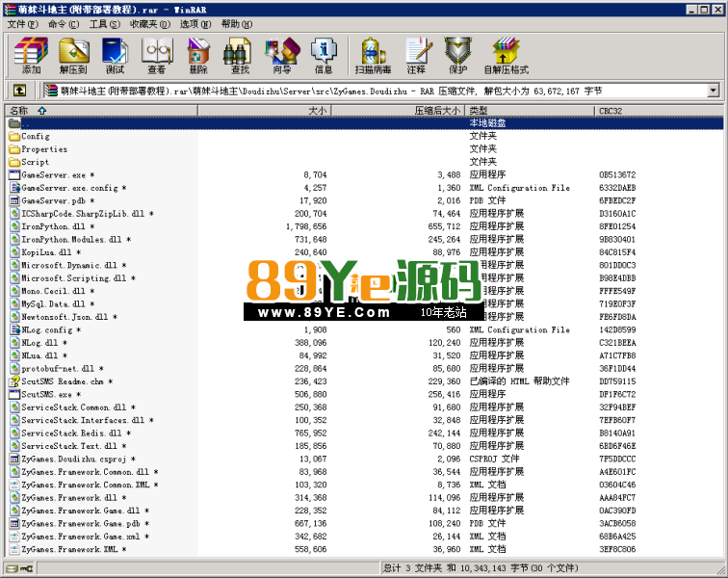Click the WinRAR title bar icon
This screenshot has width=728, height=578.
pyautogui.click(x=11, y=10)
